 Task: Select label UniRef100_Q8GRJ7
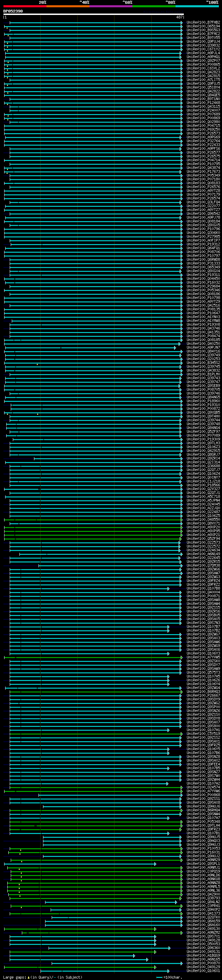tap(203, 455)
